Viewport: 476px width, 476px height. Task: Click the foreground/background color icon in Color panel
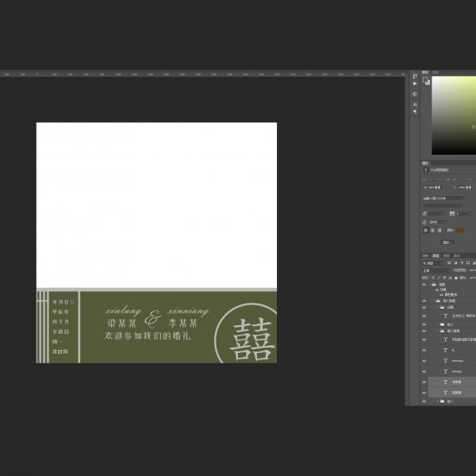point(426,81)
